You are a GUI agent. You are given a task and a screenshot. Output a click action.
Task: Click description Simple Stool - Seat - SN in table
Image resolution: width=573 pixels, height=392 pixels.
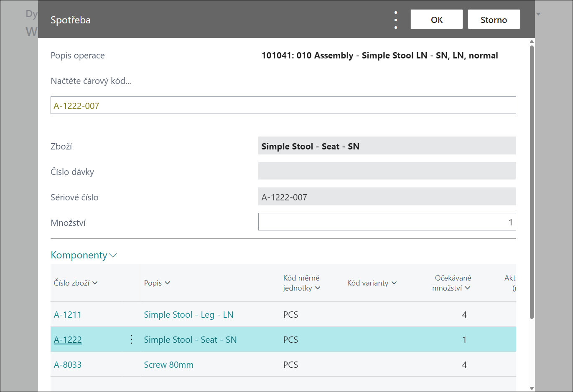coord(190,340)
